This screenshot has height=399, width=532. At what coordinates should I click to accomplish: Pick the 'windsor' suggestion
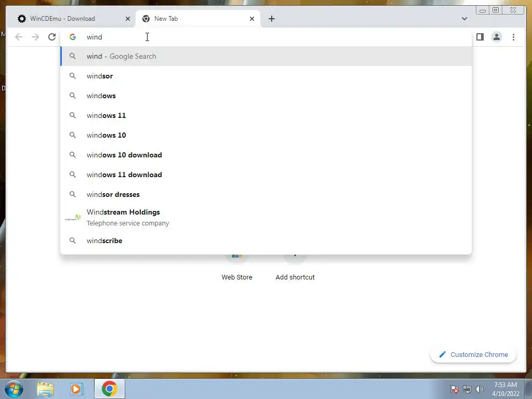pos(266,76)
